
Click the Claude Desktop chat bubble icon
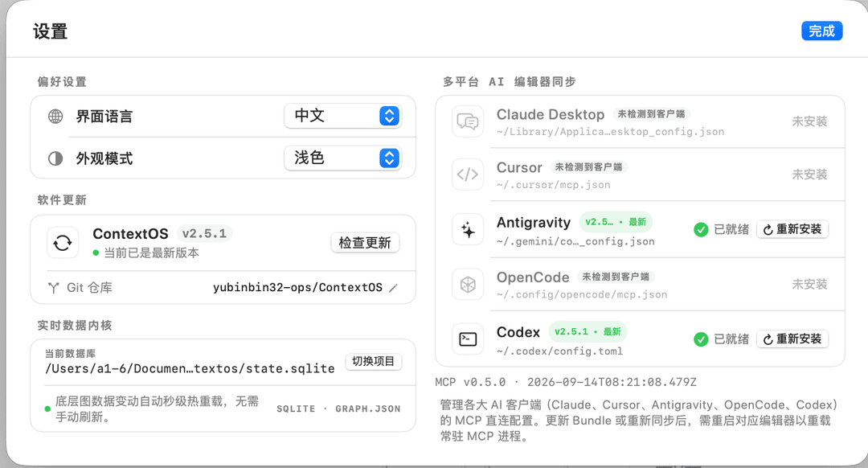(468, 121)
